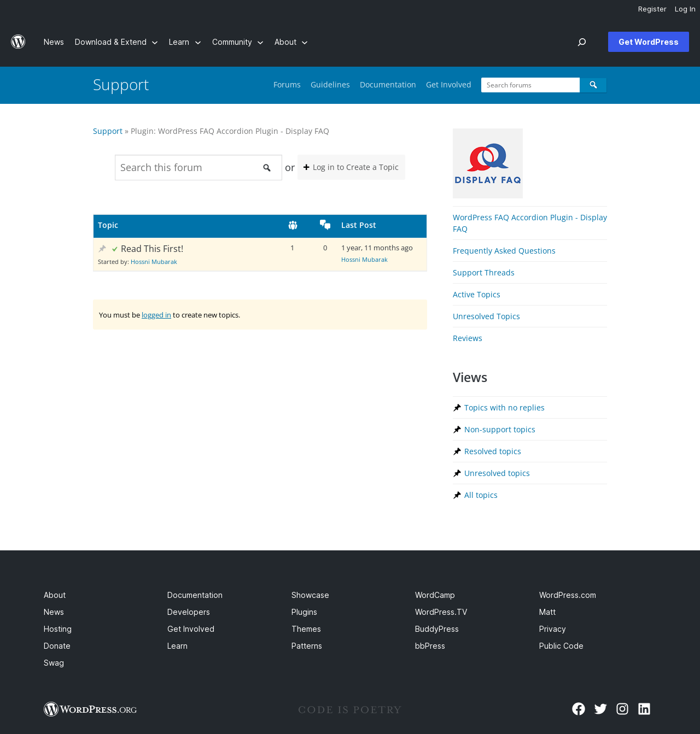The height and width of the screenshot is (734, 700).
Task: Click the Register link
Action: coord(652,9)
